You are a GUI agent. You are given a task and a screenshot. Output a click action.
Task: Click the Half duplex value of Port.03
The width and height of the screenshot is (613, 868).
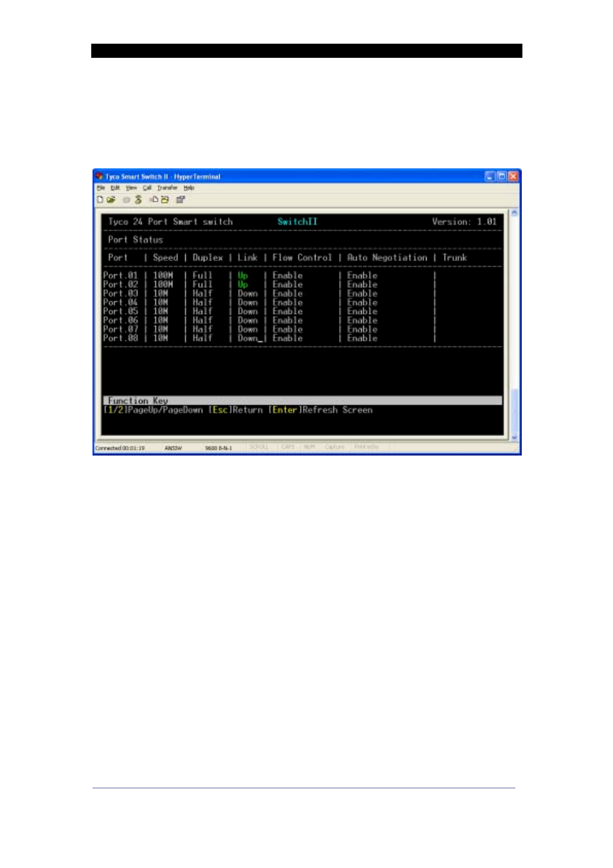point(202,294)
